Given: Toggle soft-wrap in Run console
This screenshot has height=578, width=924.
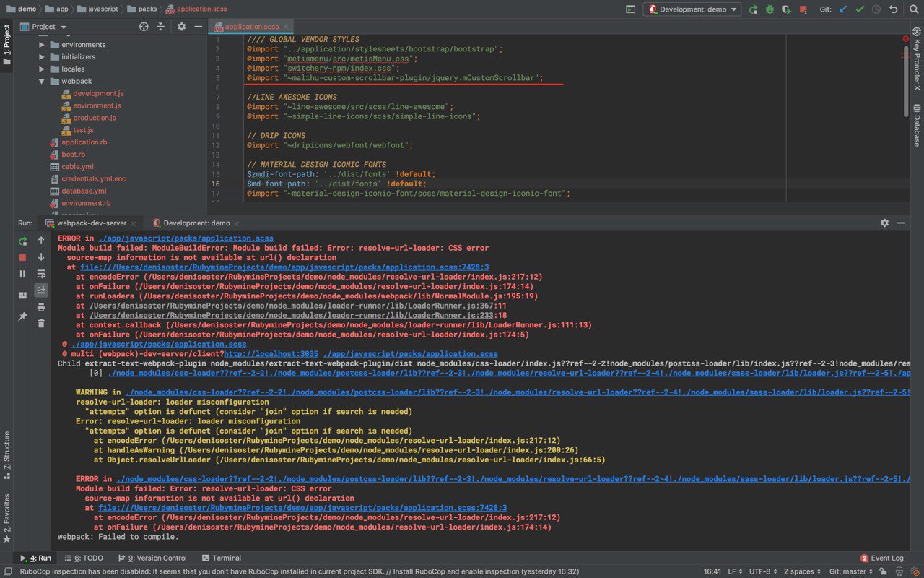Looking at the screenshot, I should point(41,274).
